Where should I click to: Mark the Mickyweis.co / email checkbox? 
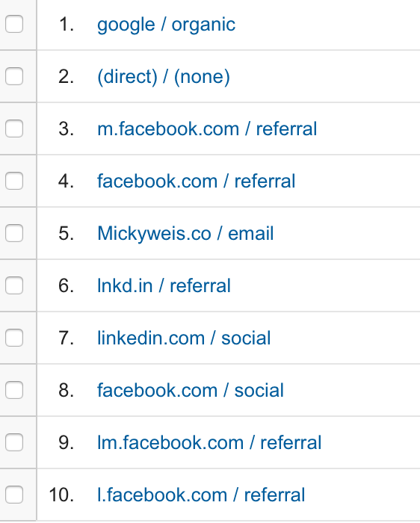pyautogui.click(x=14, y=233)
